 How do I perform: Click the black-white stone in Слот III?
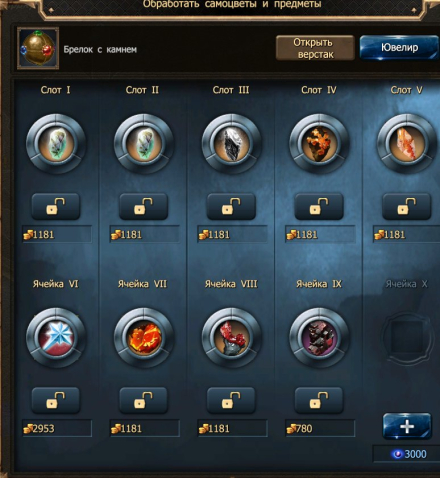[x=231, y=144]
